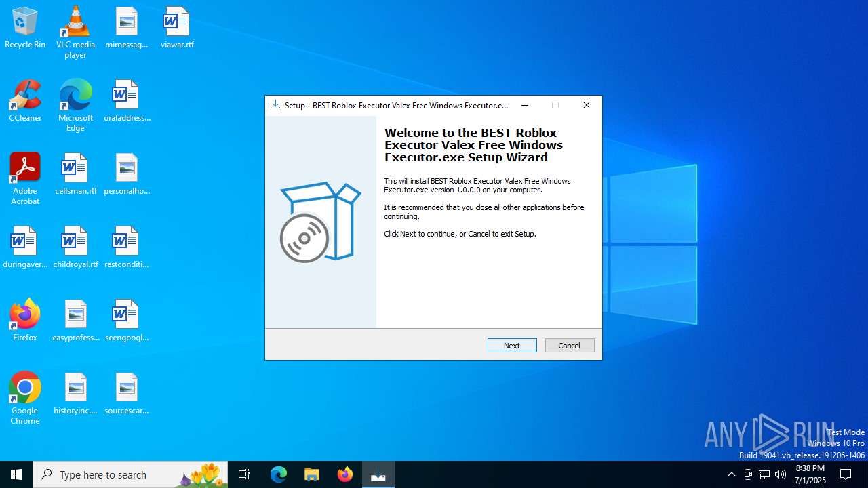Open the clock showing 8:38 PM
The width and height of the screenshot is (868, 488).
coord(810,474)
